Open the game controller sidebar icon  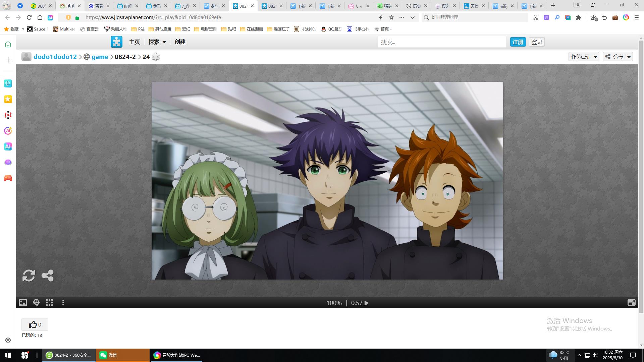[8, 178]
